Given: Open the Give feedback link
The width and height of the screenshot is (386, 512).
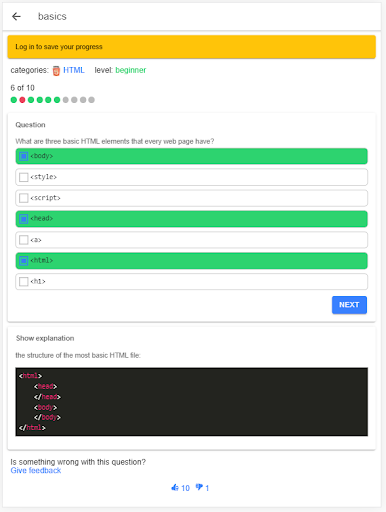Looking at the screenshot, I should [36, 470].
